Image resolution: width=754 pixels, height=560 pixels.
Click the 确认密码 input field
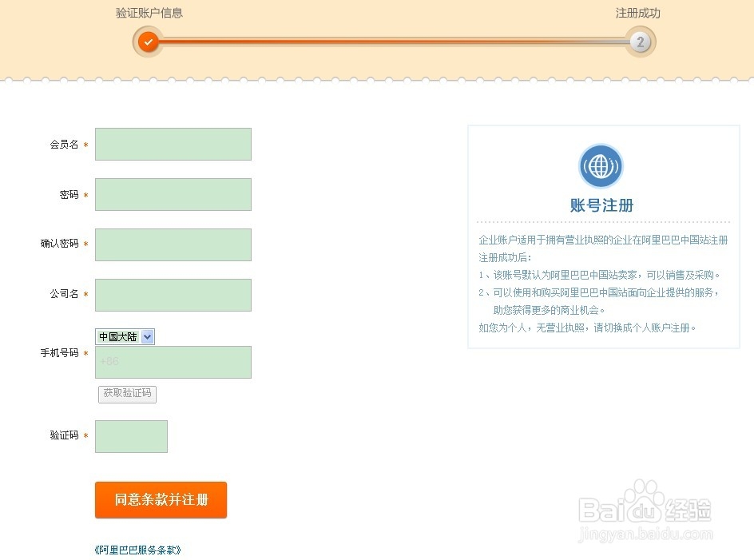click(173, 244)
